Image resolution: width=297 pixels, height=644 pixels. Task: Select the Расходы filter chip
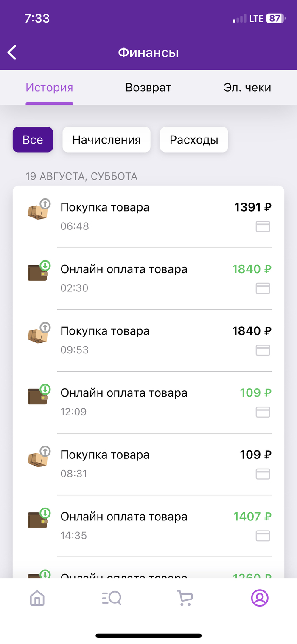pyautogui.click(x=194, y=140)
